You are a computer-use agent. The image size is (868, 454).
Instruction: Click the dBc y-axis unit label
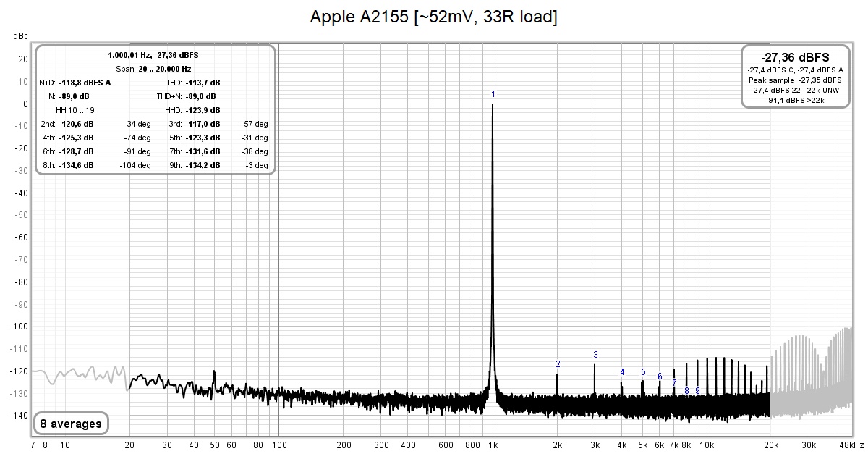[20, 35]
